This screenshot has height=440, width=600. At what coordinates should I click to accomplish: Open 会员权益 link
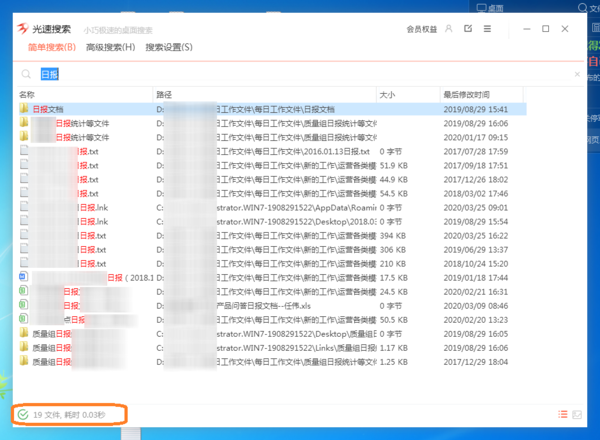pos(422,29)
